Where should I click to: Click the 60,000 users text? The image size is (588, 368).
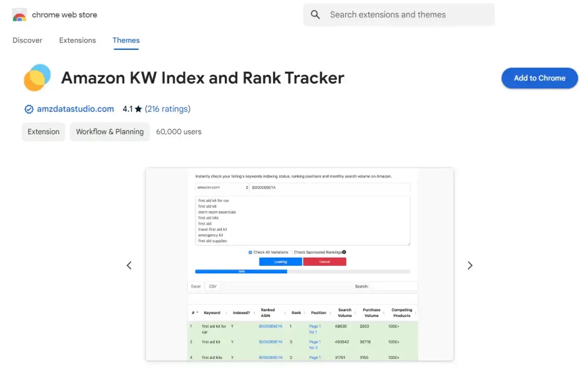point(179,132)
